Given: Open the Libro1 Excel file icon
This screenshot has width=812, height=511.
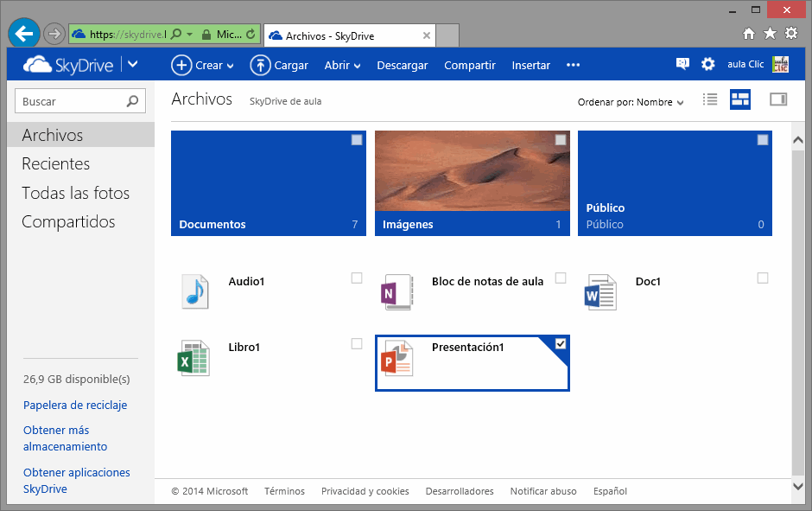Looking at the screenshot, I should [194, 357].
